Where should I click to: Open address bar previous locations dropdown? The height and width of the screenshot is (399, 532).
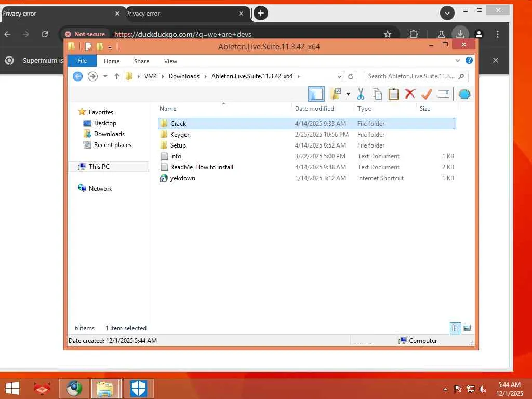[339, 77]
